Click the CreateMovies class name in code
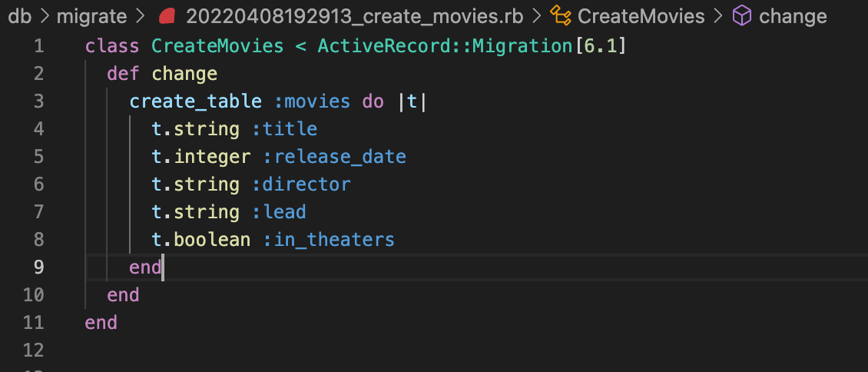This screenshot has height=372, width=868. (x=217, y=46)
